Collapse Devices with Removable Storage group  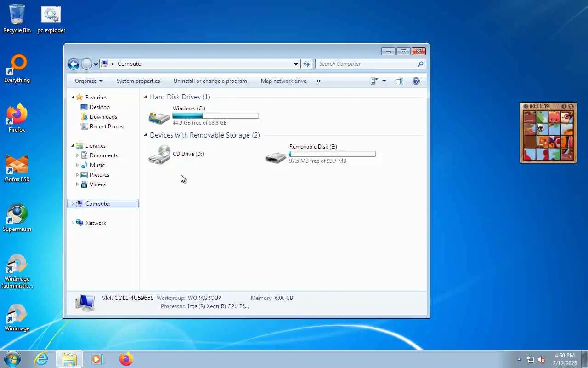click(146, 135)
